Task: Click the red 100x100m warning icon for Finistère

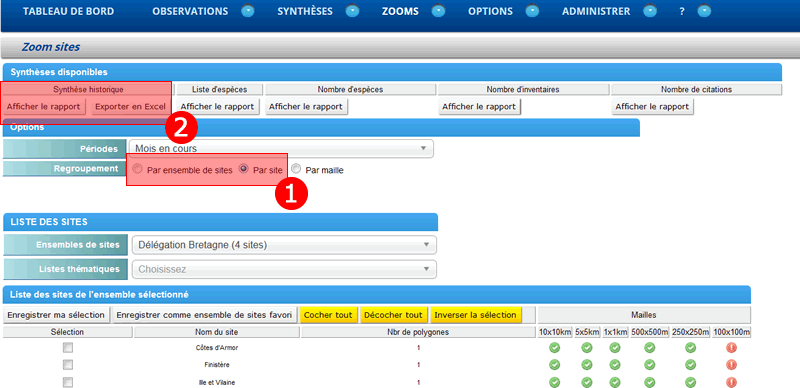Action: pyautogui.click(x=731, y=365)
